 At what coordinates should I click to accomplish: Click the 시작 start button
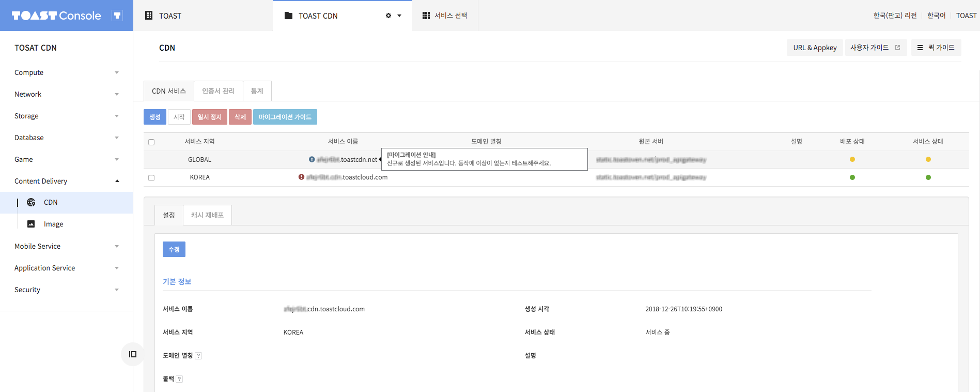click(x=179, y=117)
